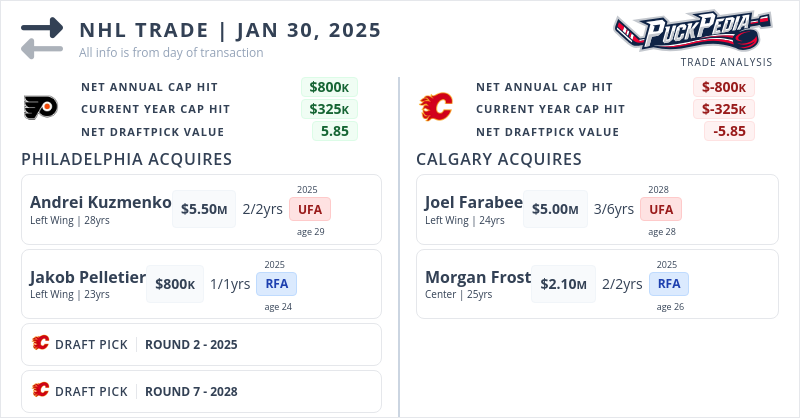
Task: Open the PuckPedia logo
Action: (x=693, y=30)
